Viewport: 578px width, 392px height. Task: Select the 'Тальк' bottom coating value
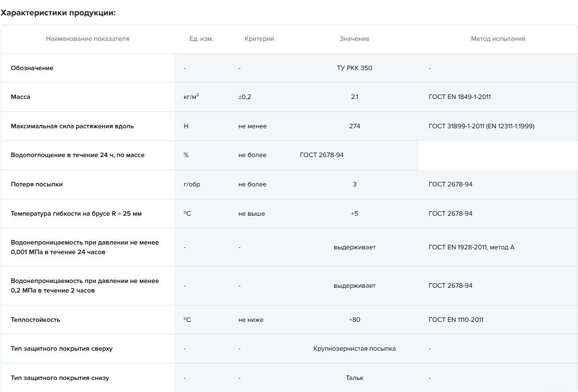click(x=354, y=378)
